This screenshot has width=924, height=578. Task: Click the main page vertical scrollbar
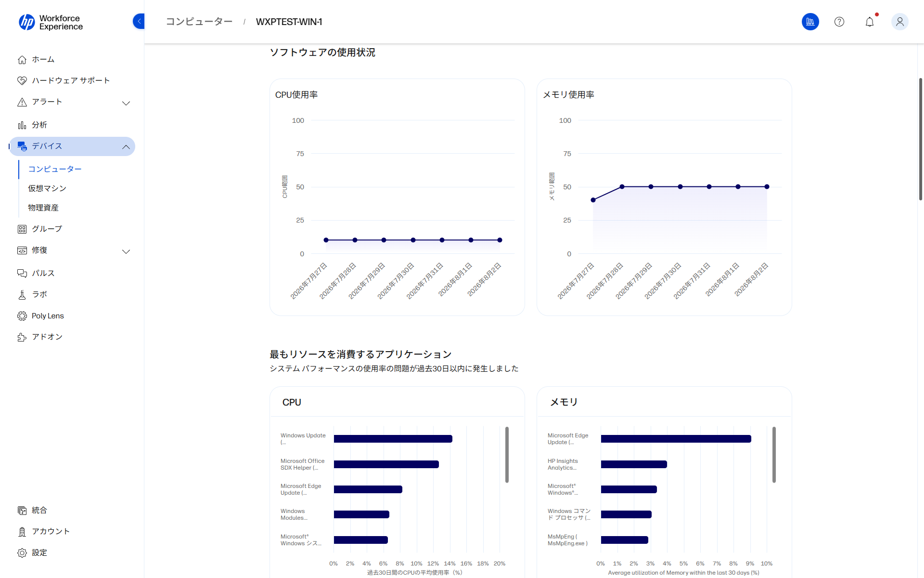click(920, 139)
